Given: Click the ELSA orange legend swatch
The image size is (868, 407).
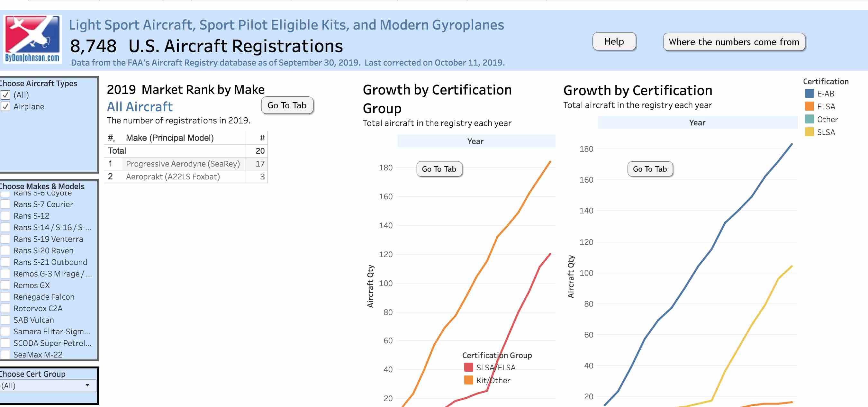Looking at the screenshot, I should tap(809, 106).
